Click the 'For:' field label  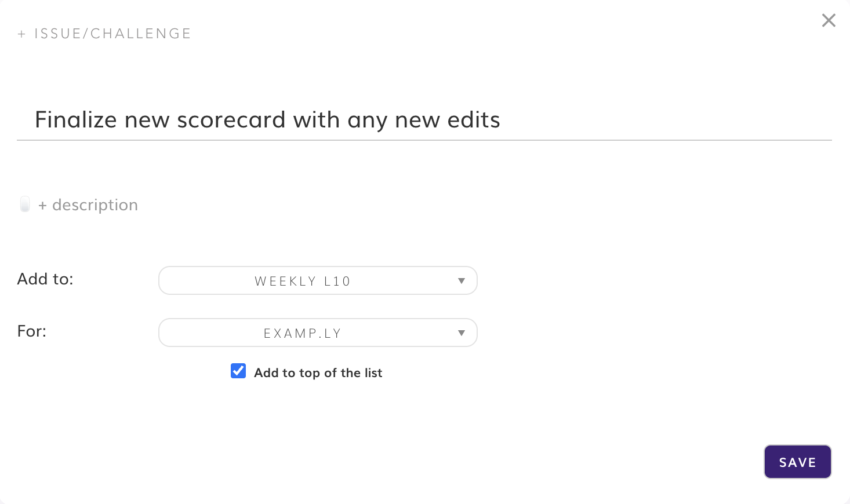tap(32, 331)
